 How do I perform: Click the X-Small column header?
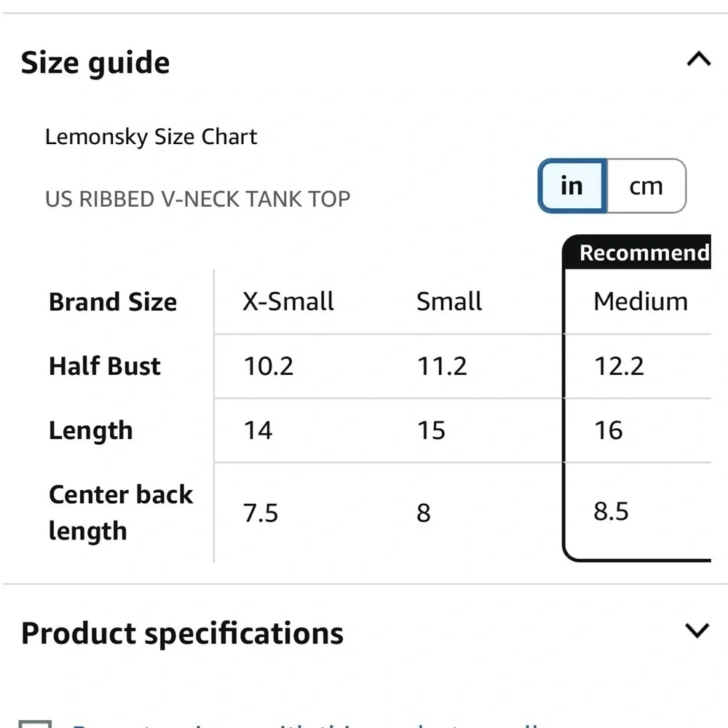pyautogui.click(x=287, y=301)
